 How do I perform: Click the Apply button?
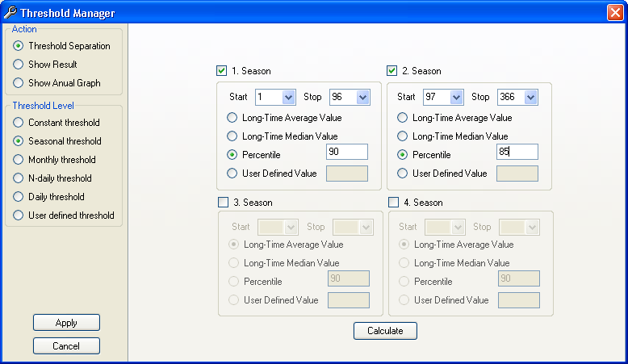pyautogui.click(x=66, y=322)
